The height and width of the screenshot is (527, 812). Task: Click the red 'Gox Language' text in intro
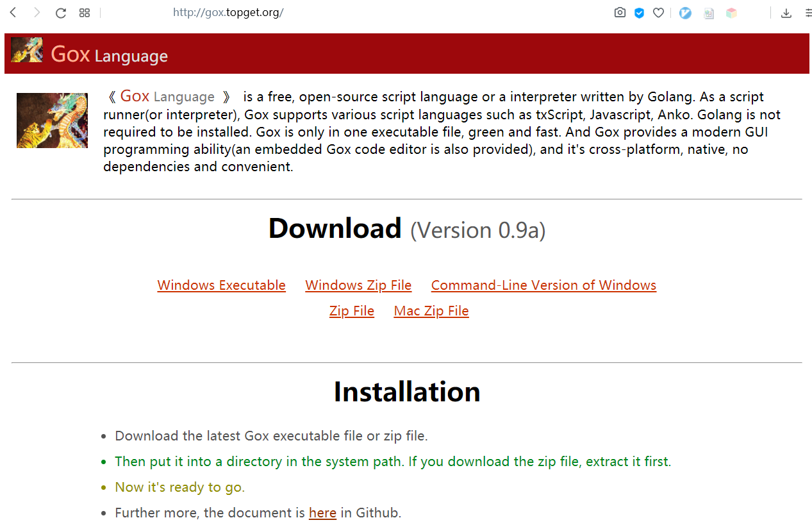pyautogui.click(x=167, y=97)
